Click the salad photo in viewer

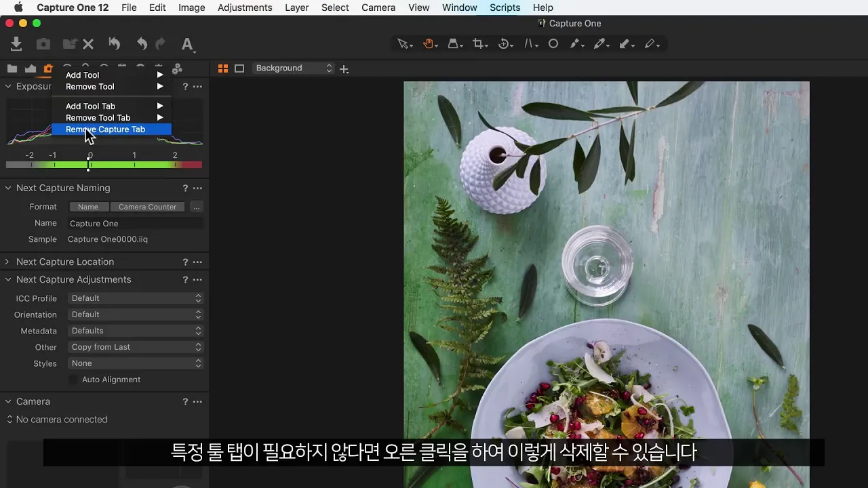coord(606,285)
